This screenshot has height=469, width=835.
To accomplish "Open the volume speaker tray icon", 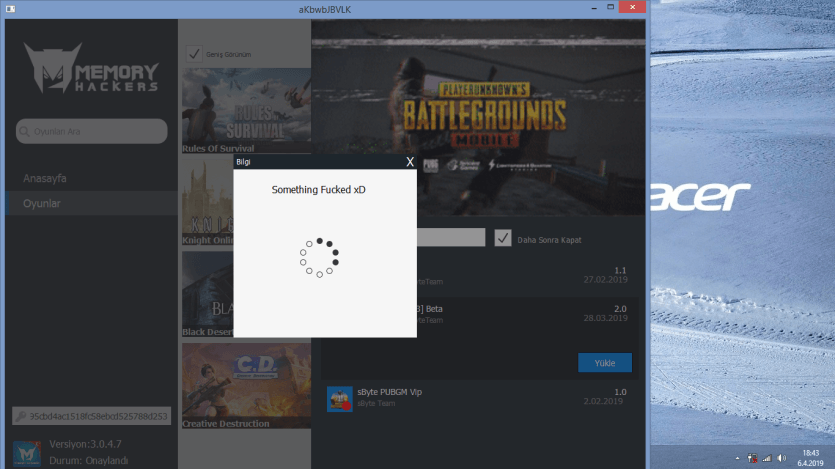I will [x=781, y=458].
